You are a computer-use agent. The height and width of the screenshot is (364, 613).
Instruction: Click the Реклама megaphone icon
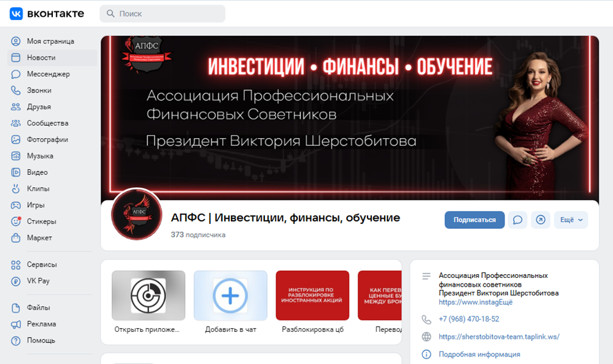[16, 324]
